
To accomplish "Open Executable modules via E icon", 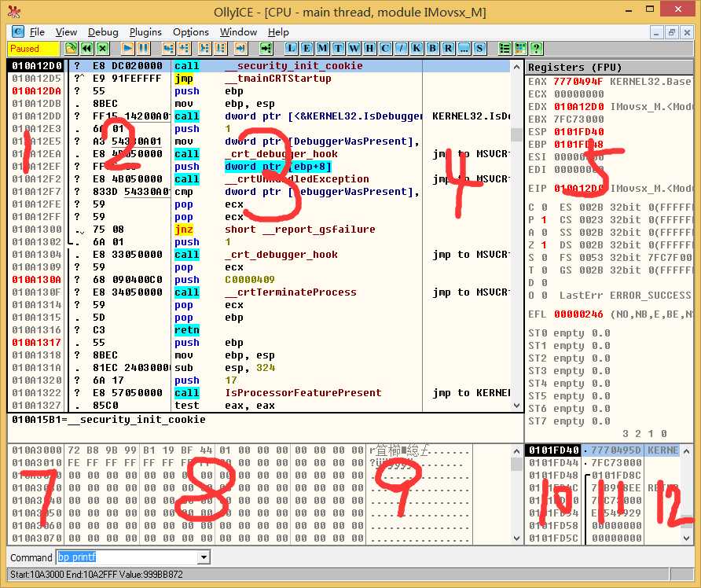I will pyautogui.click(x=306, y=48).
